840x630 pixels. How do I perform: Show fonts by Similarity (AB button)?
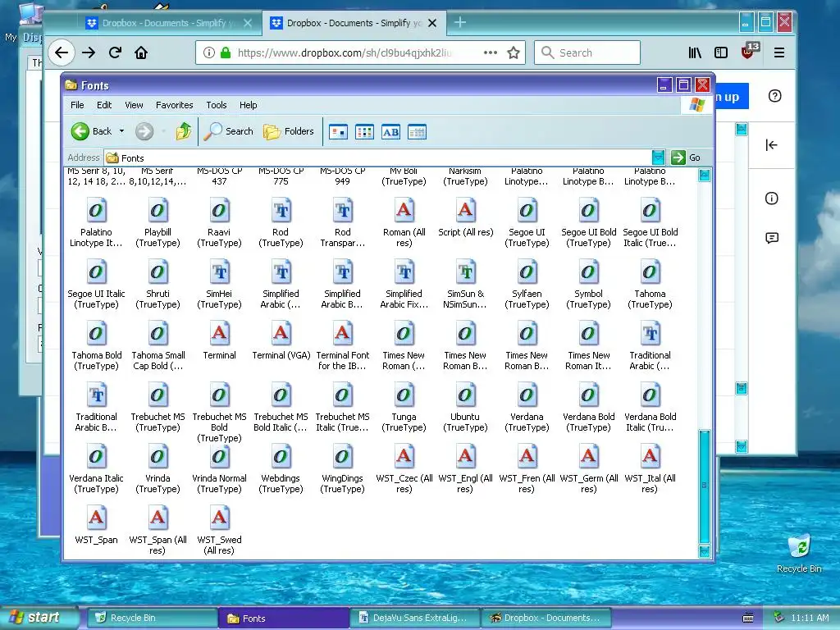click(390, 132)
